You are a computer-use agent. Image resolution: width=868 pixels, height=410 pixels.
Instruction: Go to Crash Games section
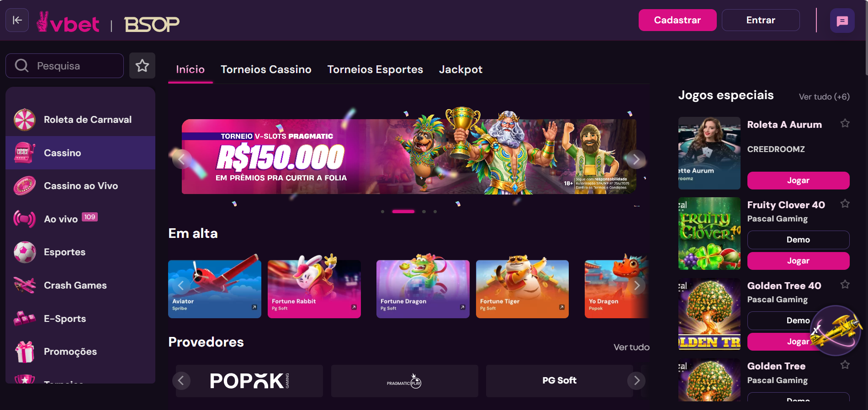pyautogui.click(x=80, y=285)
